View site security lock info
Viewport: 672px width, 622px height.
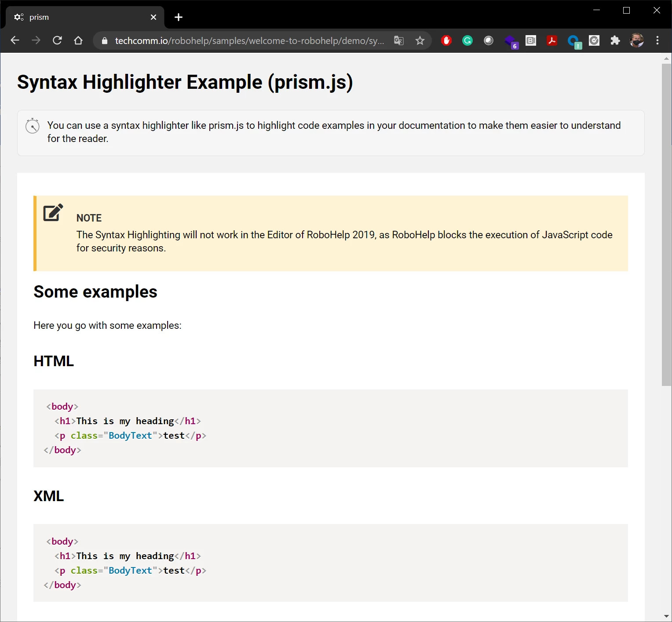point(105,41)
